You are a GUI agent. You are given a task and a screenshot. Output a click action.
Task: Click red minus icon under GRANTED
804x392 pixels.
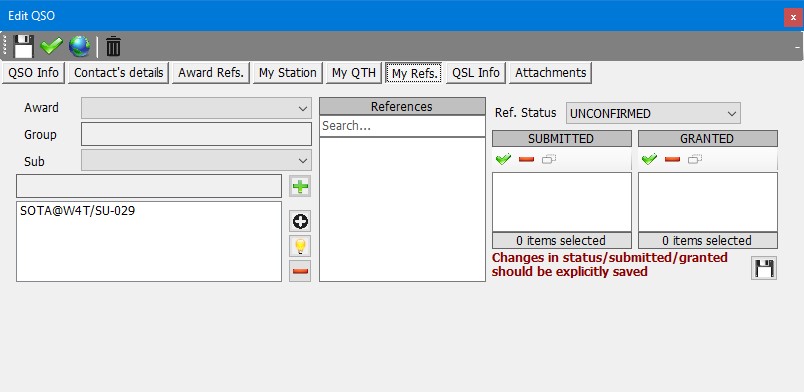(672, 160)
